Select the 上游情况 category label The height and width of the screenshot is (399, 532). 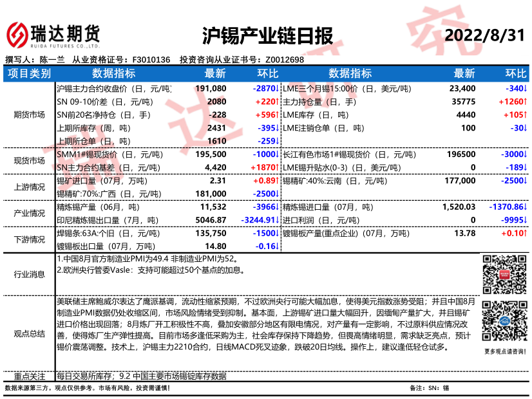[29, 187]
